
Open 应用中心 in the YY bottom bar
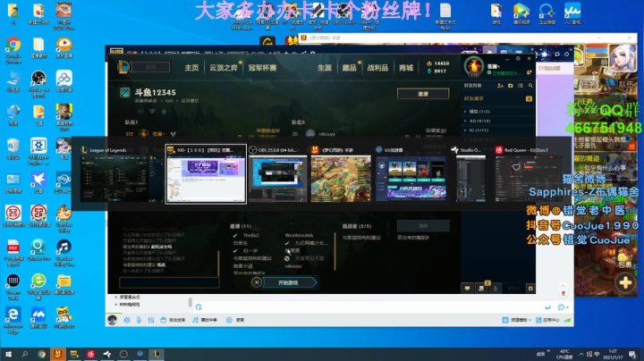tap(547, 320)
